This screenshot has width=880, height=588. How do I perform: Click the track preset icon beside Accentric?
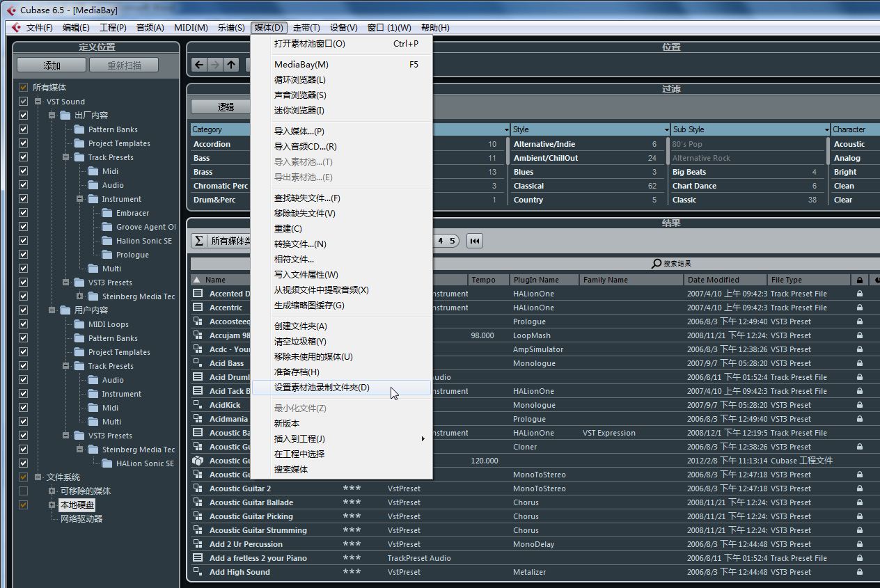pyautogui.click(x=198, y=308)
